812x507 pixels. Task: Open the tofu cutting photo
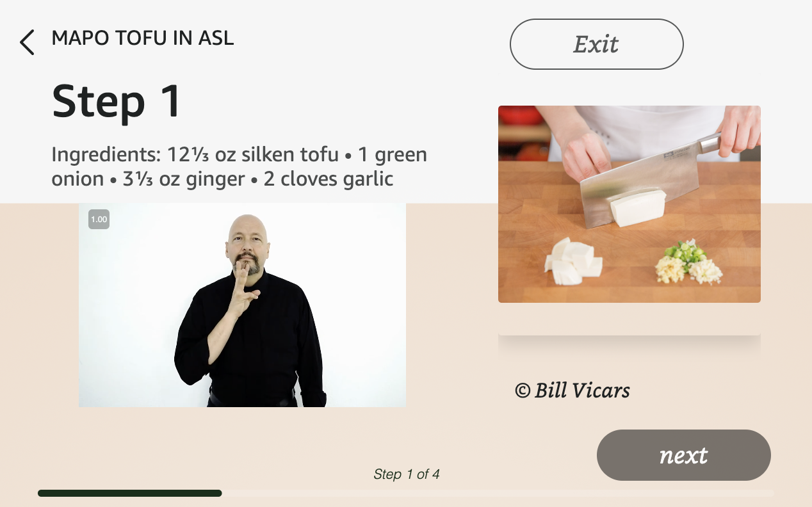pyautogui.click(x=629, y=204)
